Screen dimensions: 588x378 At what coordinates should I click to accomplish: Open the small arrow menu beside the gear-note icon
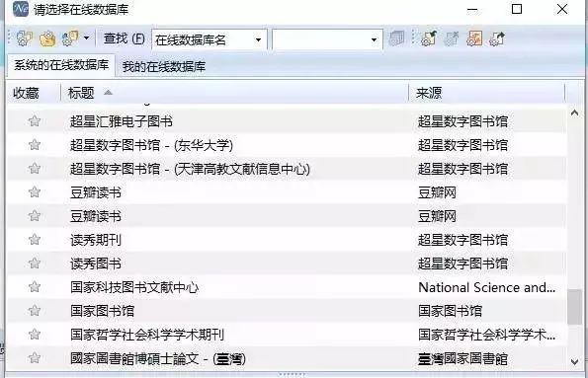[x=86, y=38]
